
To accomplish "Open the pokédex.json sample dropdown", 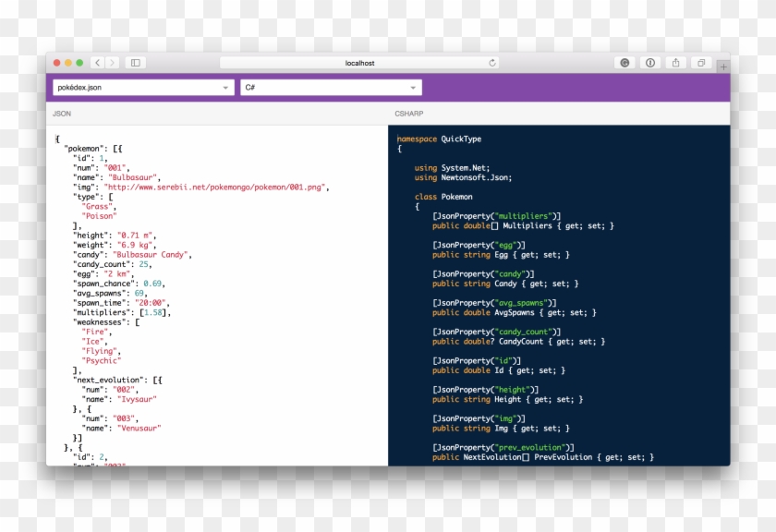I will pyautogui.click(x=139, y=88).
